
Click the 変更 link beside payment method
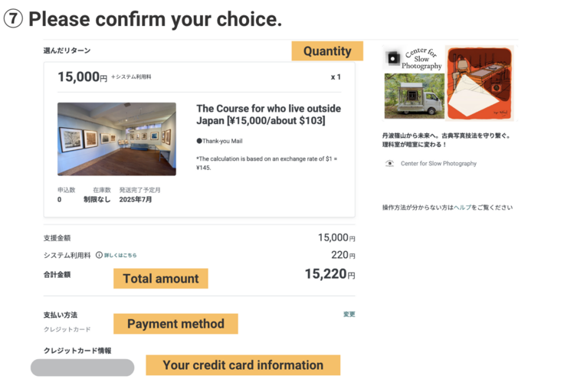click(x=349, y=314)
